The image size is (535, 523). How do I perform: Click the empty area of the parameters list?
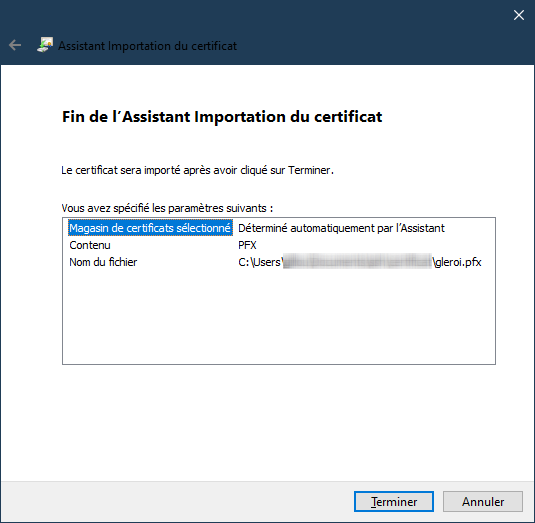tap(279, 317)
